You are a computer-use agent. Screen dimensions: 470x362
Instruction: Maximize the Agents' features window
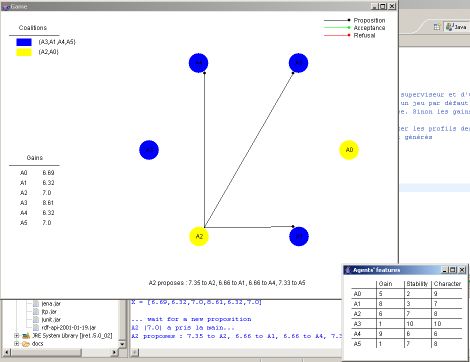coord(453,270)
